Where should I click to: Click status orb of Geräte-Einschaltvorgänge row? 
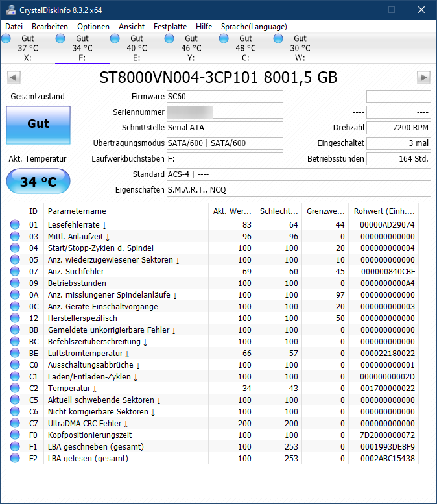coord(15,306)
